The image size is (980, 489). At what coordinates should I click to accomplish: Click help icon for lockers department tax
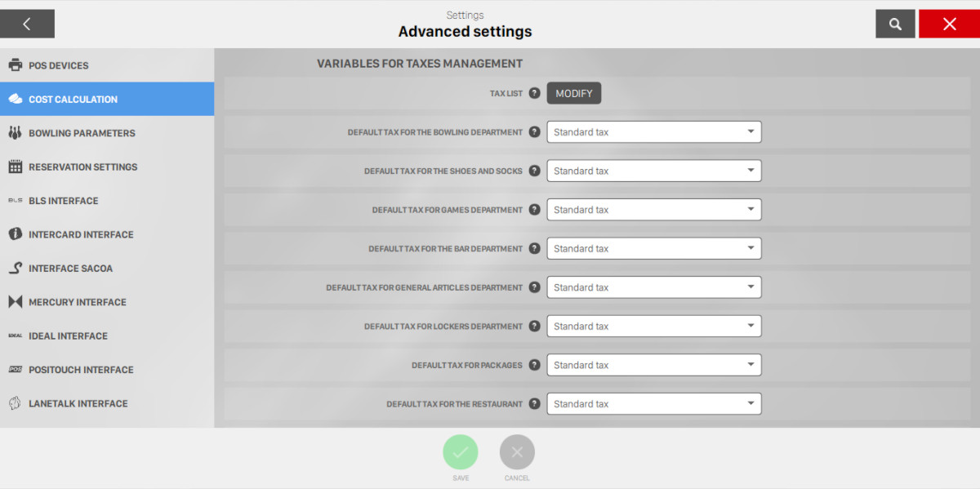click(x=534, y=327)
